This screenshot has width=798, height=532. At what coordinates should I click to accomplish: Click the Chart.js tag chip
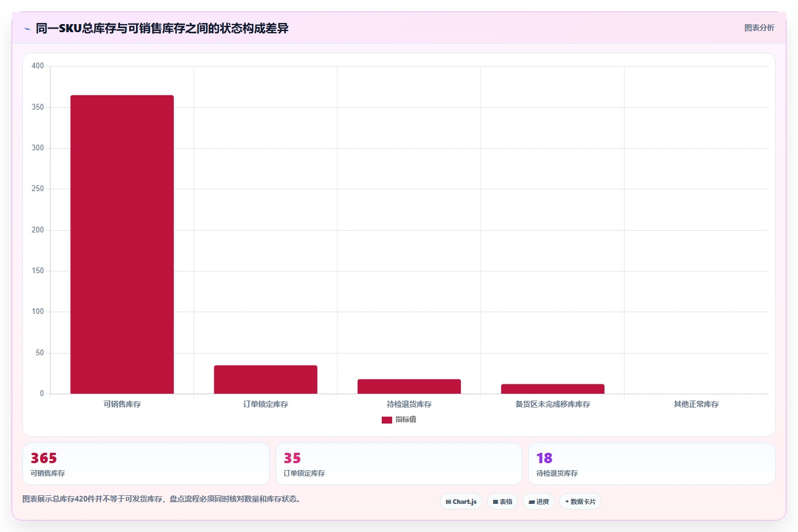point(461,502)
